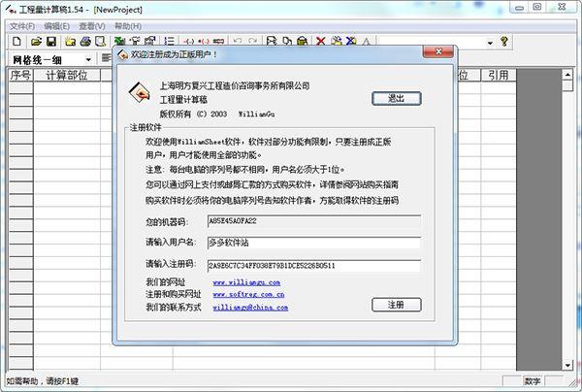Click the 如需帮助，请按F1键 status bar text
The image size is (582, 392).
click(x=43, y=381)
